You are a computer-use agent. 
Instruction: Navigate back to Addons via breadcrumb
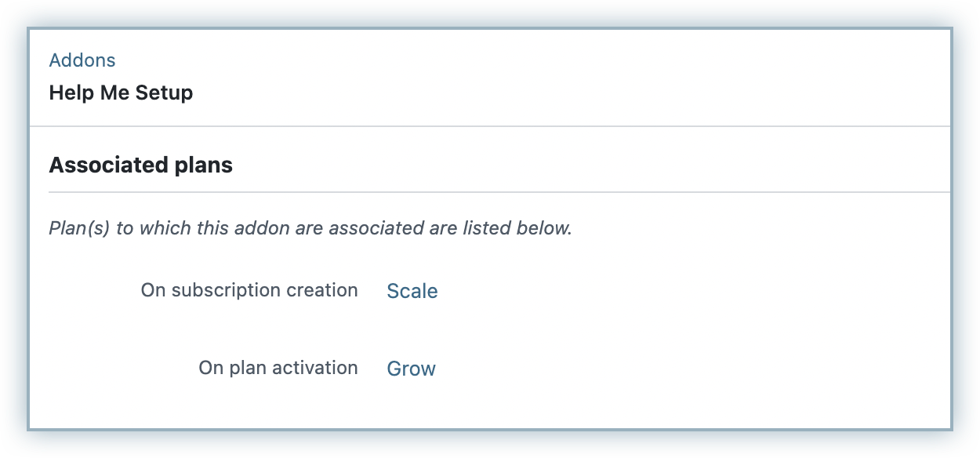(82, 60)
